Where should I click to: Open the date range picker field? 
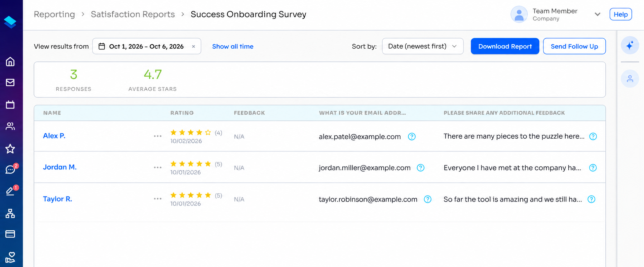click(x=147, y=46)
